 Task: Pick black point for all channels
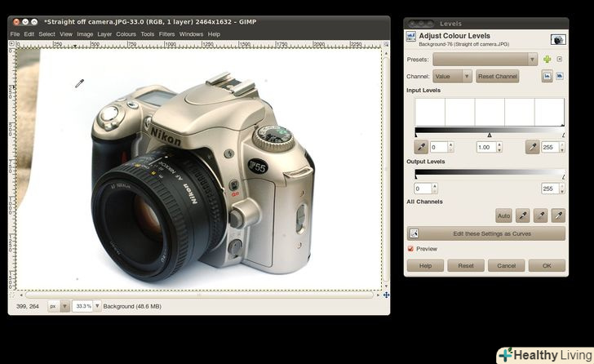[523, 215]
